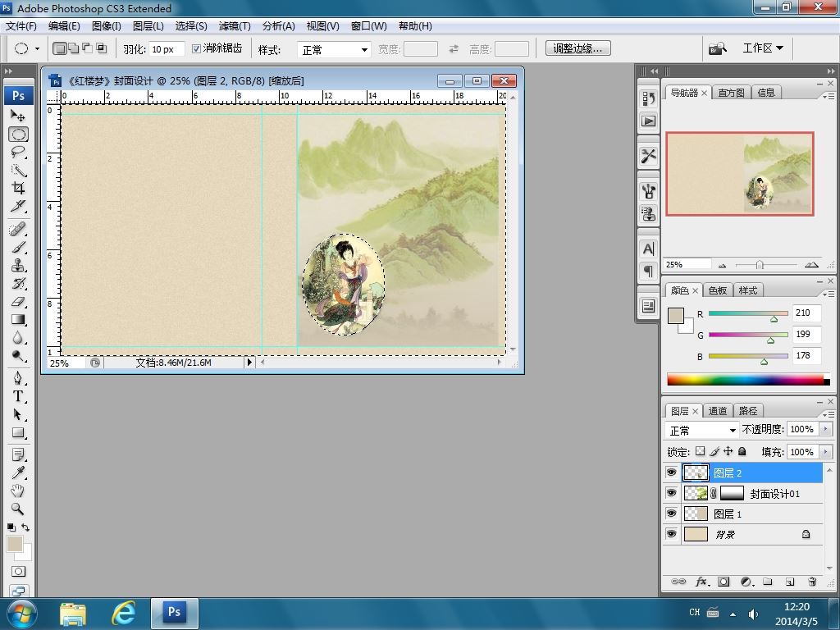Click the Create new layer icon
The height and width of the screenshot is (630, 840).
click(x=790, y=582)
